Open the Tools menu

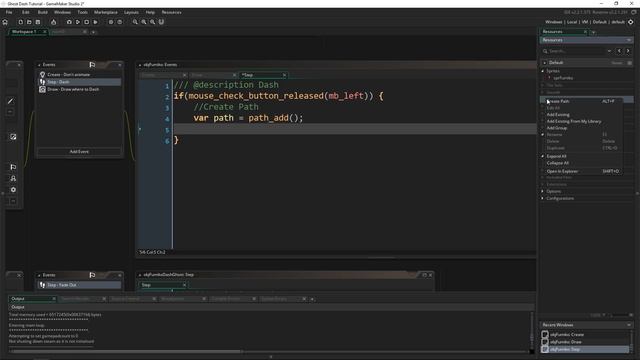[82, 12]
